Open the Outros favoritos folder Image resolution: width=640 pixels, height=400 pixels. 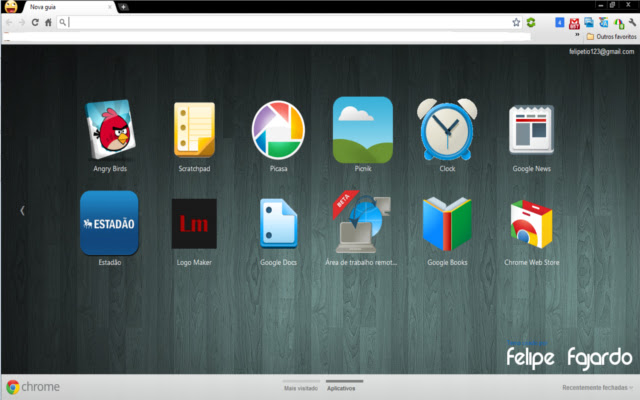pos(611,37)
